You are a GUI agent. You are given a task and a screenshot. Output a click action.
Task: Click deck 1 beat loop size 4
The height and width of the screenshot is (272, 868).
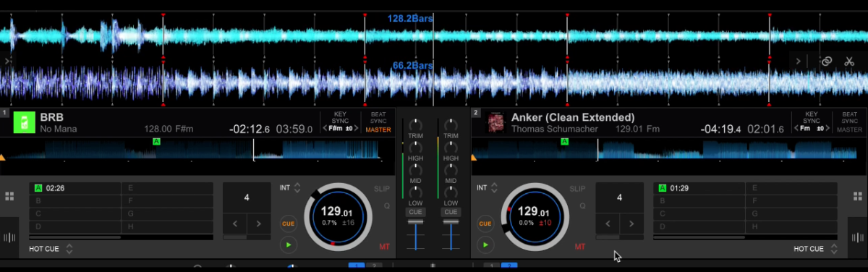click(x=247, y=197)
